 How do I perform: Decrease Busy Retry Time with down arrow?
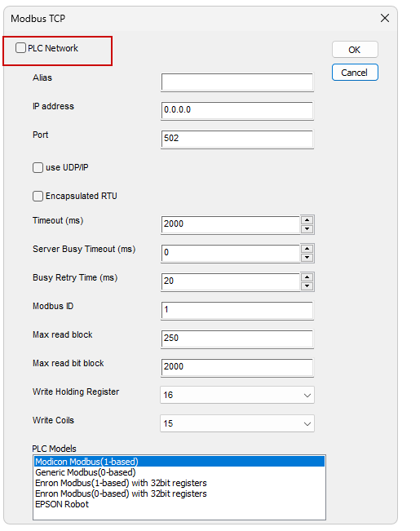307,286
